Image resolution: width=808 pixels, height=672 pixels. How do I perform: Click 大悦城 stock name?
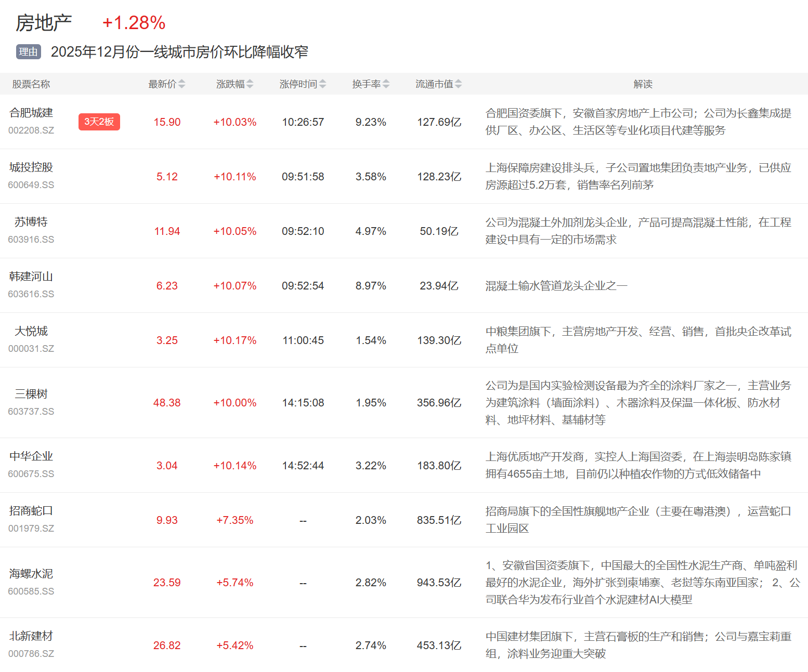pyautogui.click(x=31, y=331)
